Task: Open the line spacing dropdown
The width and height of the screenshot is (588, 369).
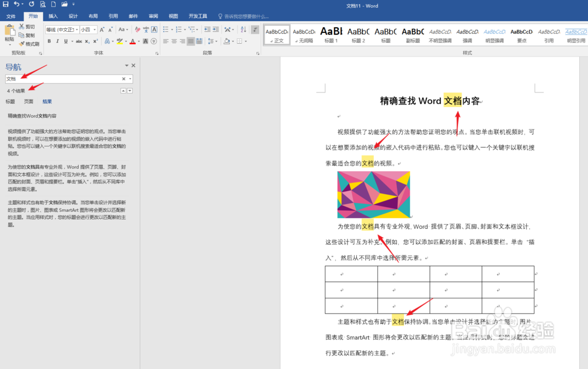Action: [x=216, y=41]
